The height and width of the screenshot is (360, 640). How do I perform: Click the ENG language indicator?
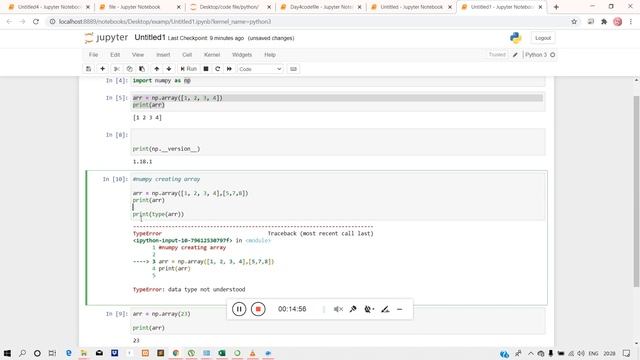pos(593,353)
